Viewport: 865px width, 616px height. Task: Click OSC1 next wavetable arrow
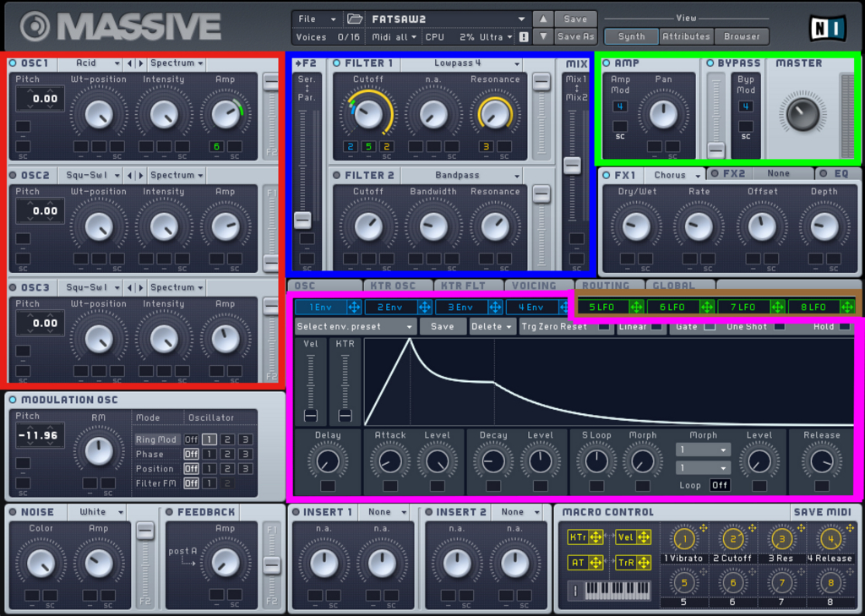tap(141, 63)
